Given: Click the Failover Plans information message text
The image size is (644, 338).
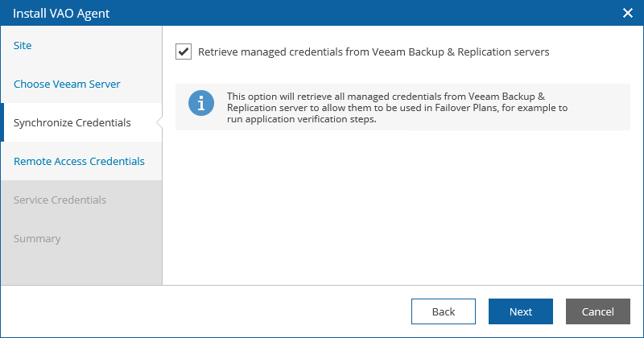Looking at the screenshot, I should click(397, 108).
